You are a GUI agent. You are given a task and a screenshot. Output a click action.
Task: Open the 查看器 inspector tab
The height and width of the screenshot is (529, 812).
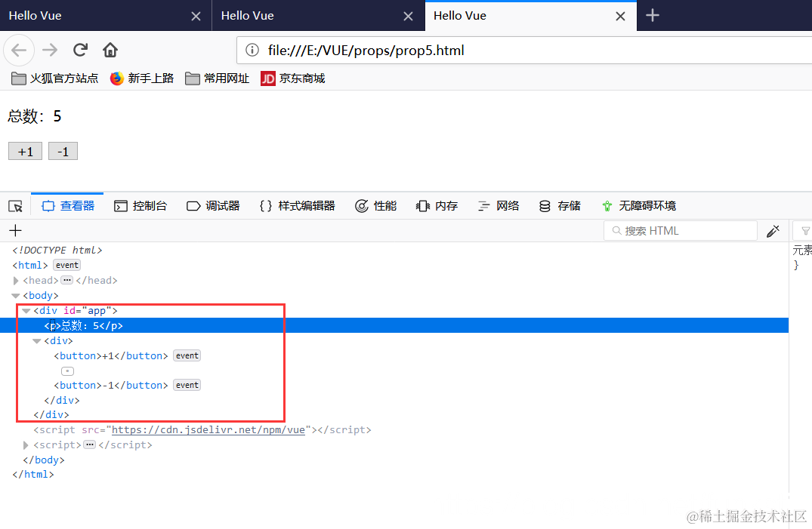tap(68, 206)
